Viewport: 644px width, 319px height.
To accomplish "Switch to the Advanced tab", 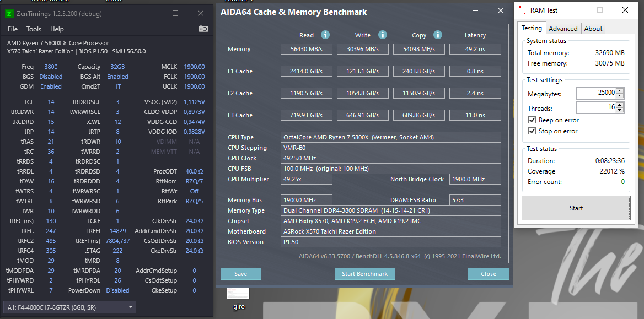I will click(x=563, y=28).
